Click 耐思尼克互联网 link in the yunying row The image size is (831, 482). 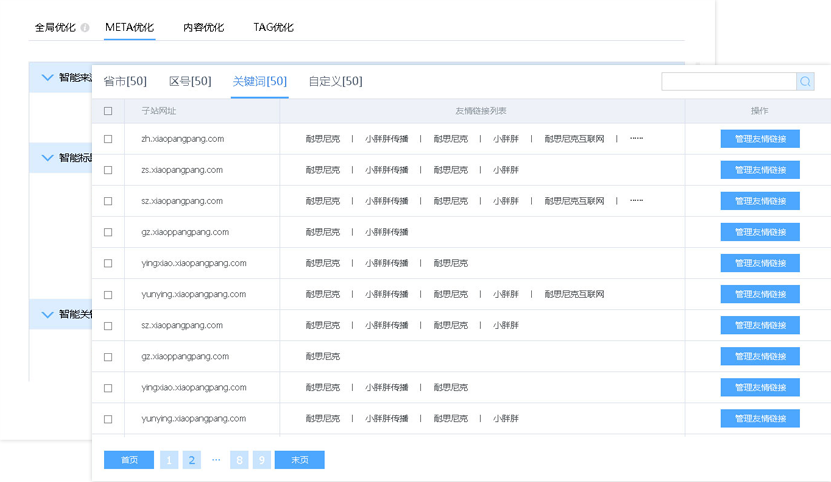pyautogui.click(x=574, y=294)
